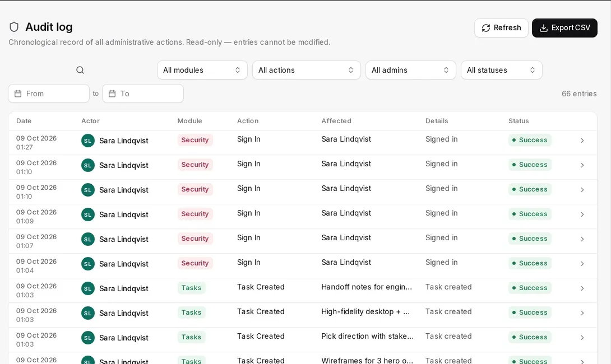The image size is (611, 364).
Task: Click the Actor column header
Action: tap(90, 121)
